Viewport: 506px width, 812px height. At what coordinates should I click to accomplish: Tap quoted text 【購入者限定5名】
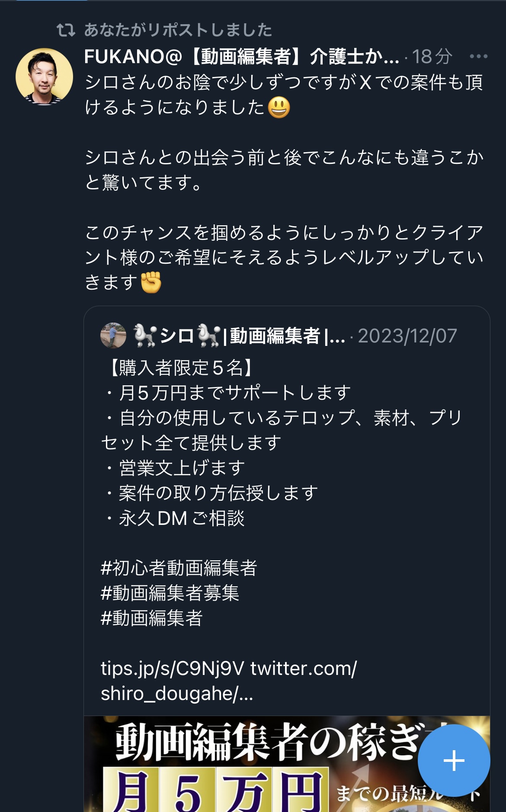pyautogui.click(x=177, y=368)
